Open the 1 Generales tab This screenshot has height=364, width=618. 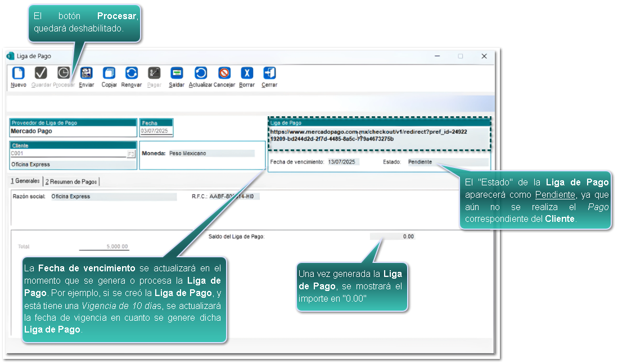[25, 181]
